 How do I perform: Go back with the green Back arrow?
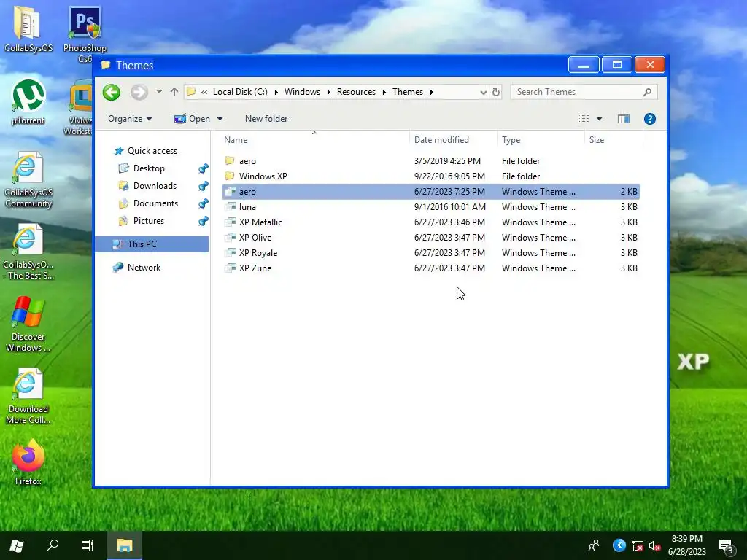tap(112, 92)
